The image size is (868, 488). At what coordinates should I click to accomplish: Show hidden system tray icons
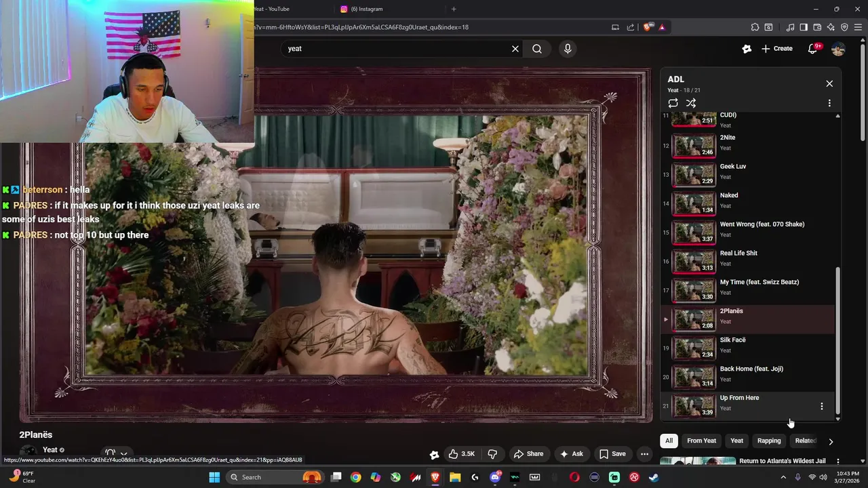click(783, 477)
